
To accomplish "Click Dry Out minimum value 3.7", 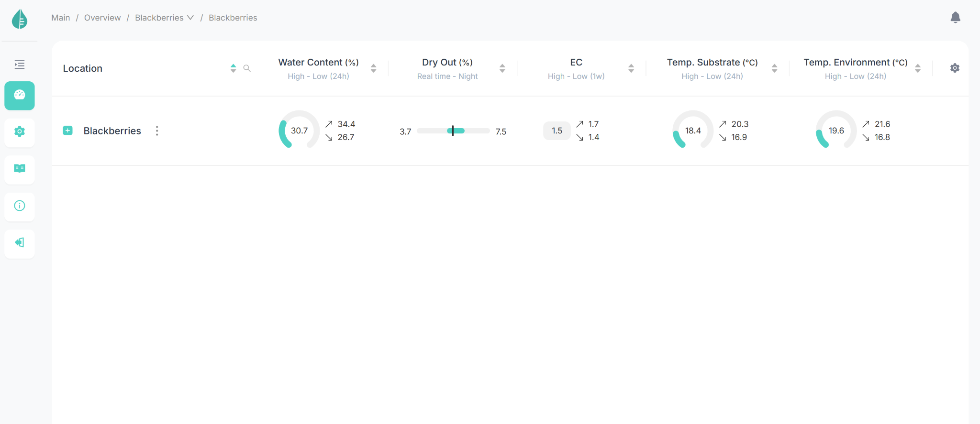I will pos(405,131).
